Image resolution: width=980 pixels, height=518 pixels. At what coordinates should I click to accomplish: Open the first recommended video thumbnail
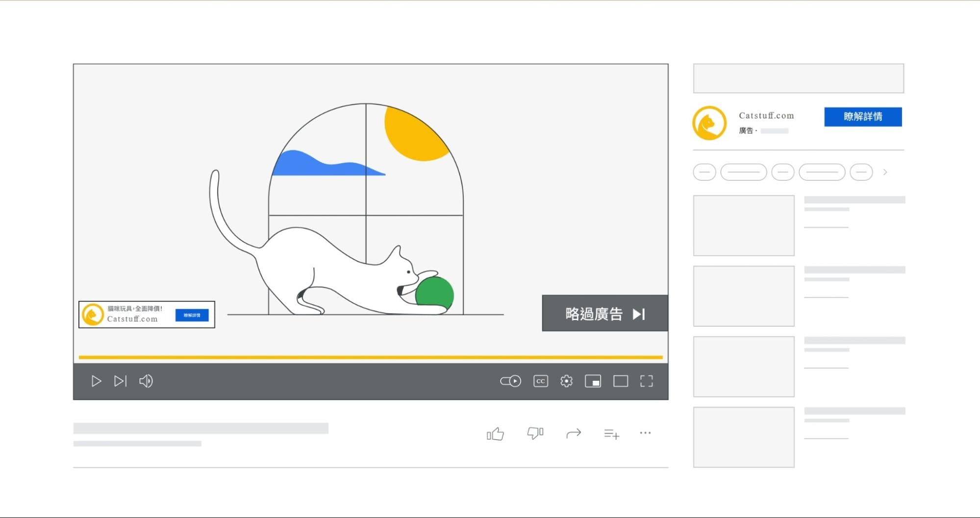click(x=743, y=225)
